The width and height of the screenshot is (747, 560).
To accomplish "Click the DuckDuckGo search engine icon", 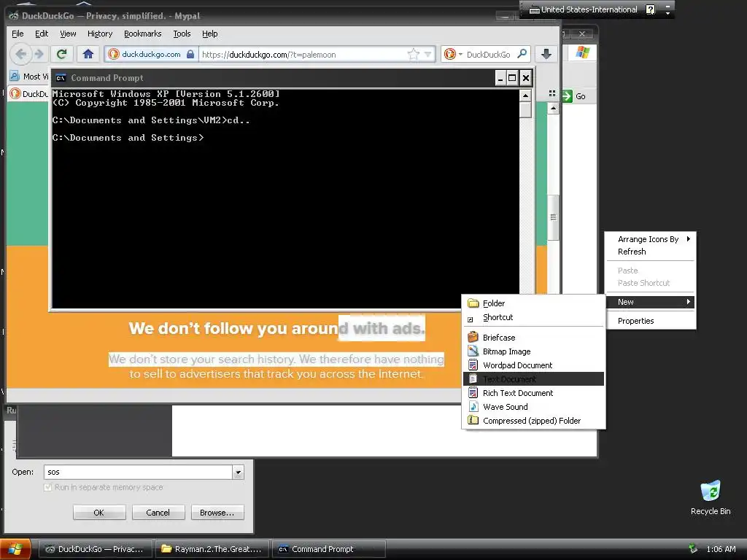I will (449, 54).
